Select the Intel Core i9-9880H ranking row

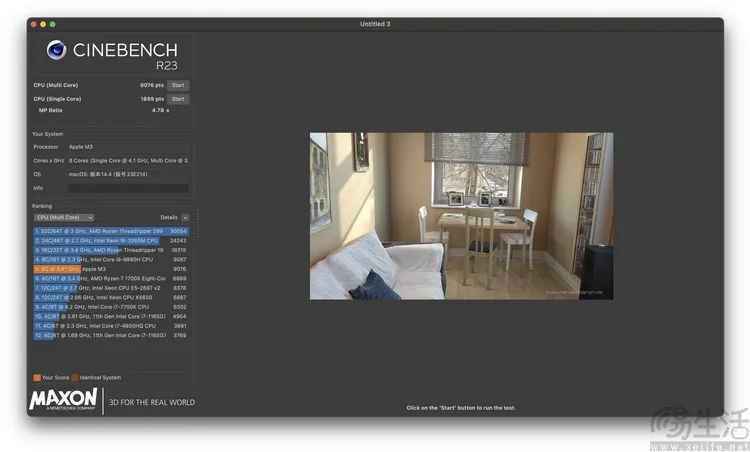111,259
